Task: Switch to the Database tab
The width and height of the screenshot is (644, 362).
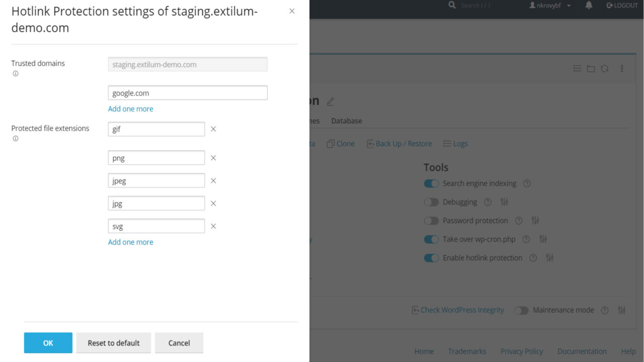Action: click(346, 121)
